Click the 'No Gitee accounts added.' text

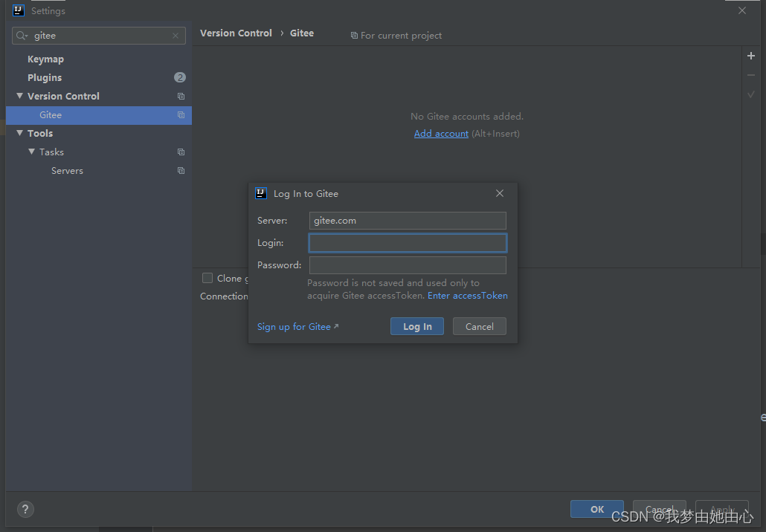[467, 116]
